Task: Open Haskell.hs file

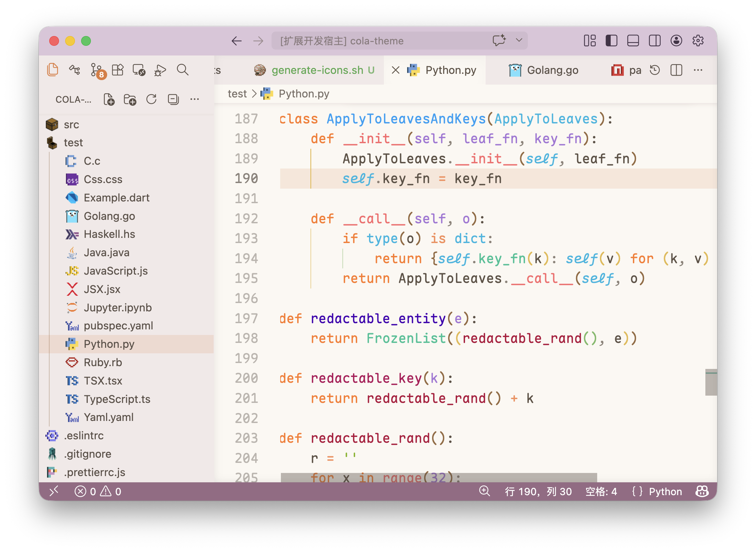Action: point(127,234)
